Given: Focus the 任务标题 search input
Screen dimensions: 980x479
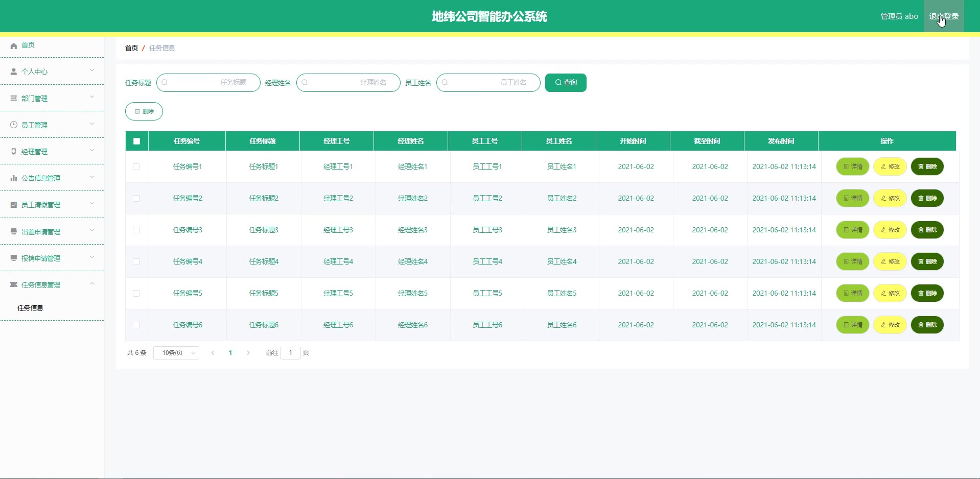Looking at the screenshot, I should (208, 83).
